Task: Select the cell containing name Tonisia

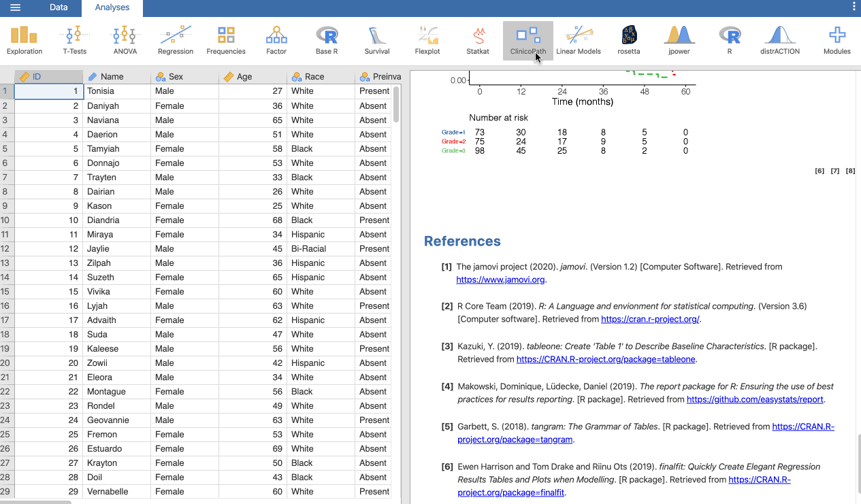Action: click(116, 91)
